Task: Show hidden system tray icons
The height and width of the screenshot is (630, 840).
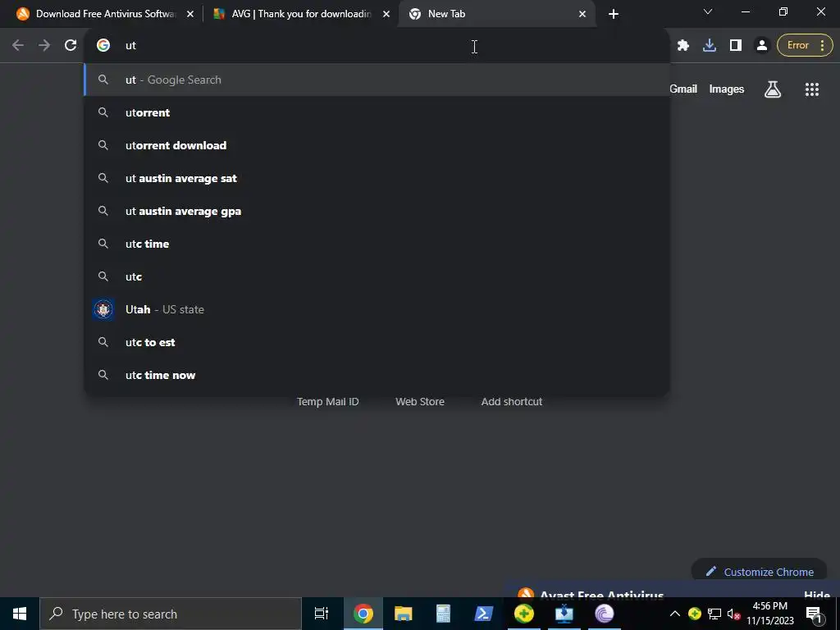Action: click(x=675, y=614)
